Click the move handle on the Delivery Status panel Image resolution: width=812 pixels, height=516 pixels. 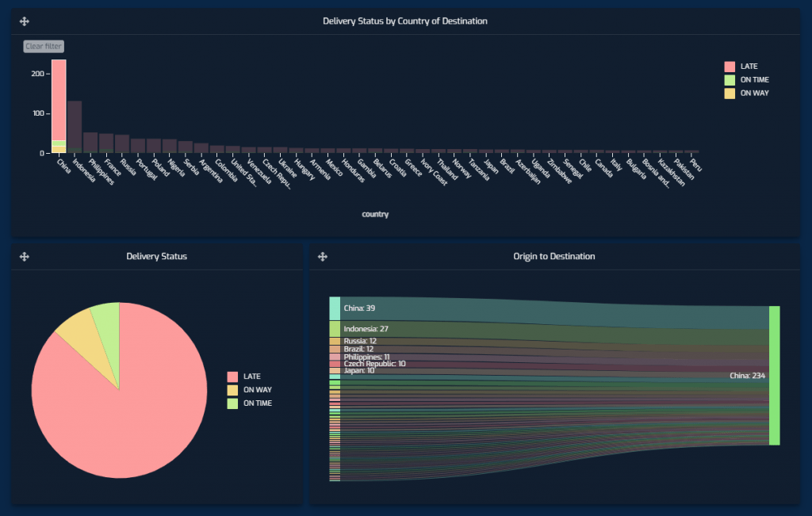pyautogui.click(x=25, y=256)
